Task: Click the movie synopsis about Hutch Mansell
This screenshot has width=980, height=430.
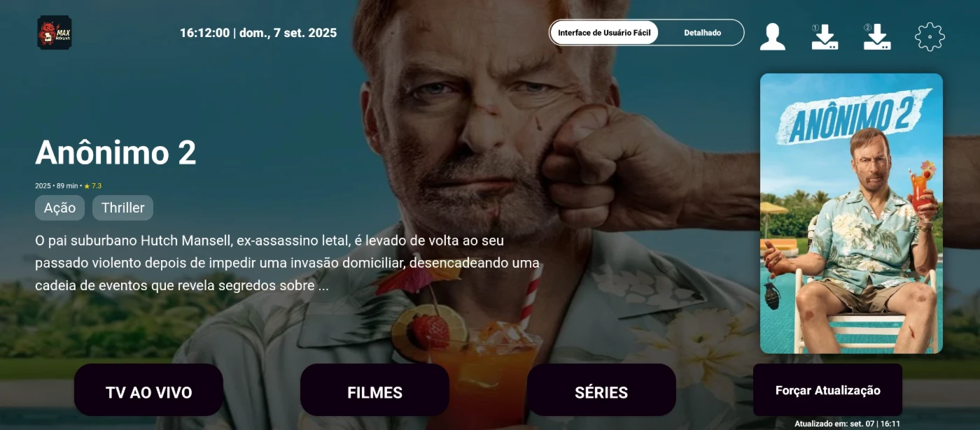Action: click(287, 263)
